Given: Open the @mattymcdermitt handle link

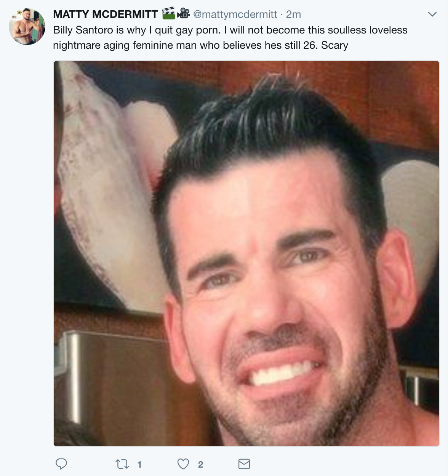Looking at the screenshot, I should click(x=235, y=14).
